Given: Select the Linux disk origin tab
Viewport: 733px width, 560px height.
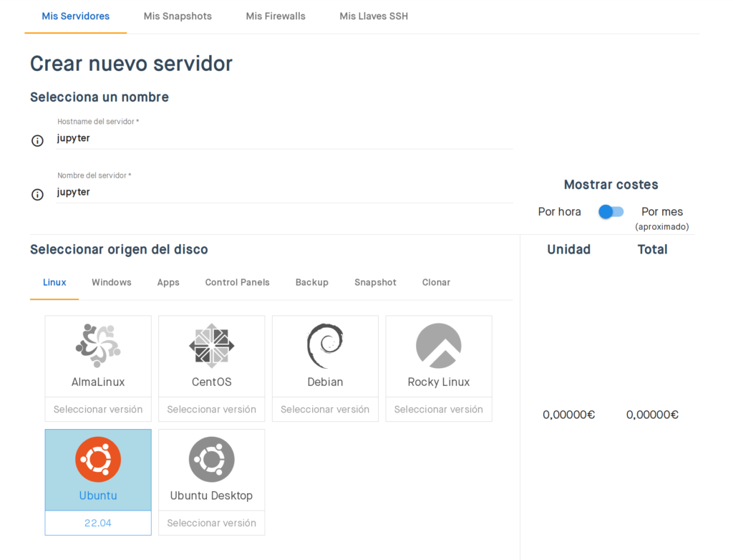Looking at the screenshot, I should (54, 283).
